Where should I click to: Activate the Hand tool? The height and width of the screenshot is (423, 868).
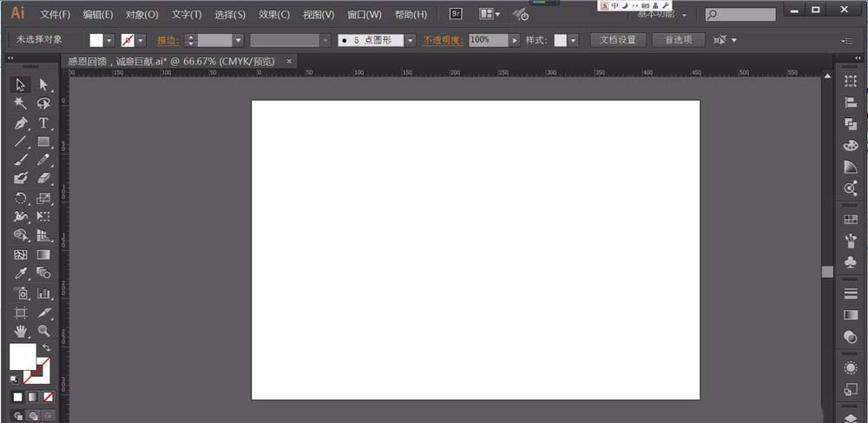point(21,331)
